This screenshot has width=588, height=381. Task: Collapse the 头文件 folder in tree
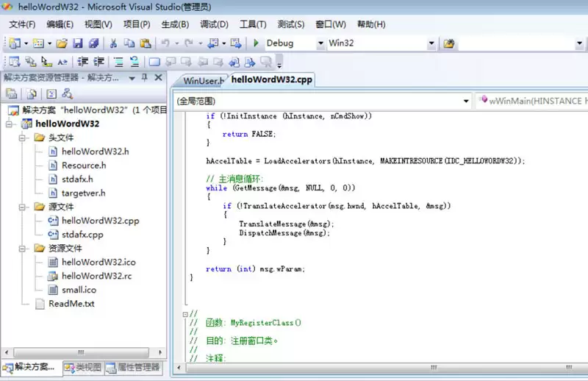23,138
